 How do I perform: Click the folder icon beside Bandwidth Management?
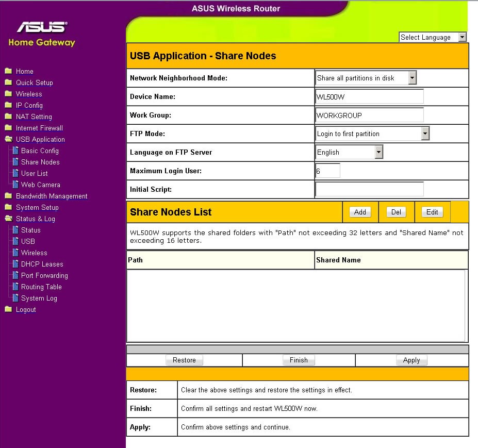pos(9,196)
